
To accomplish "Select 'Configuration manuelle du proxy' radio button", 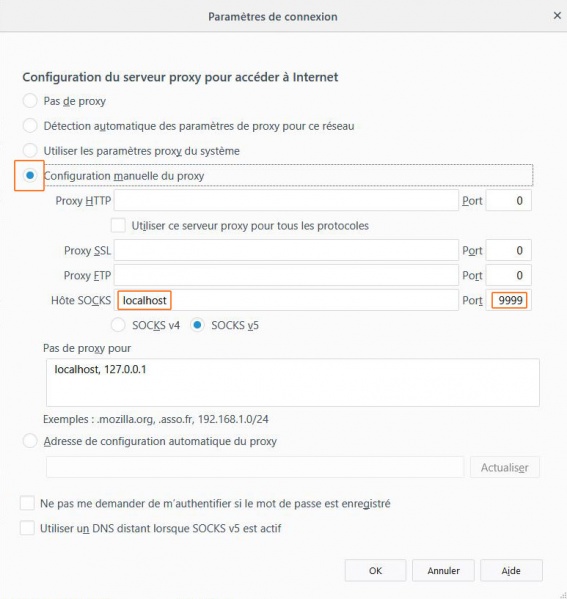I will [x=30, y=175].
